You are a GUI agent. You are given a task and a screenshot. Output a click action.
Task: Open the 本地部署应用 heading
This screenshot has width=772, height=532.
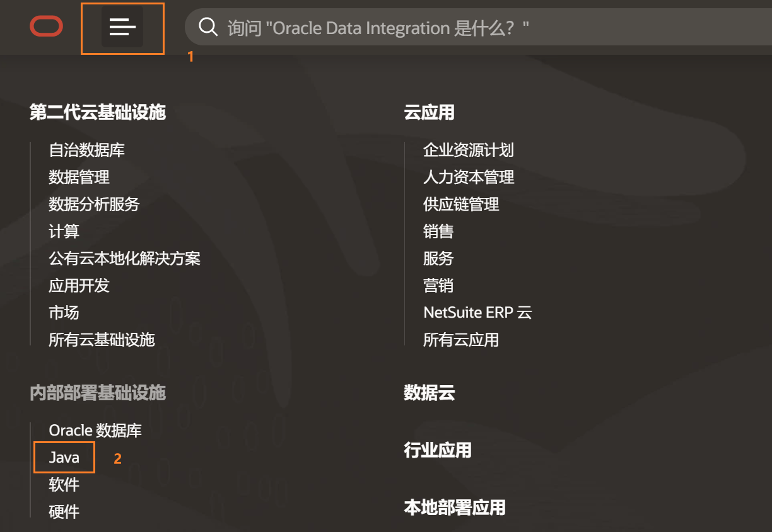click(455, 507)
